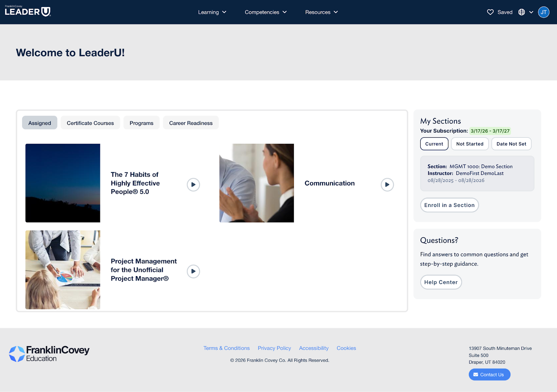Open the Communication course thumbnail
This screenshot has height=392, width=557.
(x=257, y=183)
